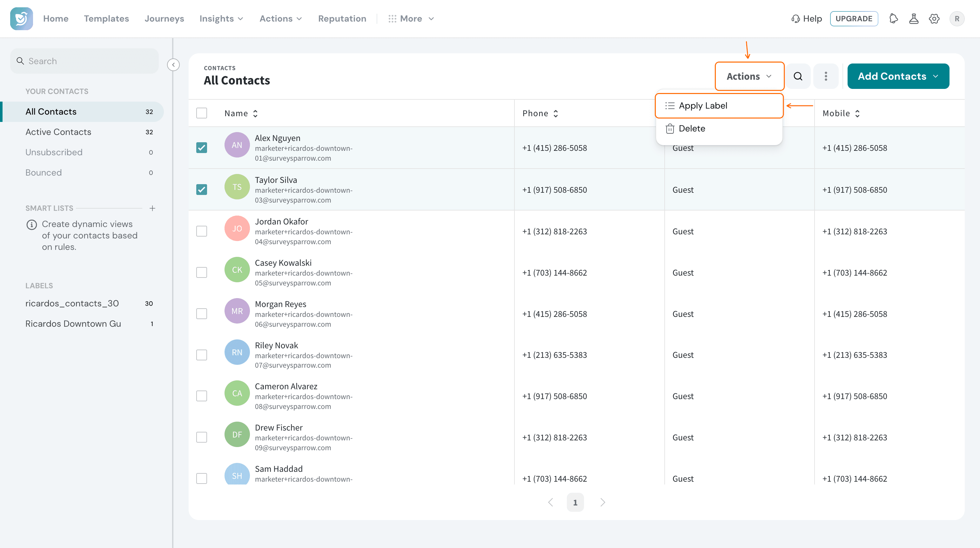The width and height of the screenshot is (980, 548).
Task: Open the contacts Actions dropdown button
Action: (749, 77)
